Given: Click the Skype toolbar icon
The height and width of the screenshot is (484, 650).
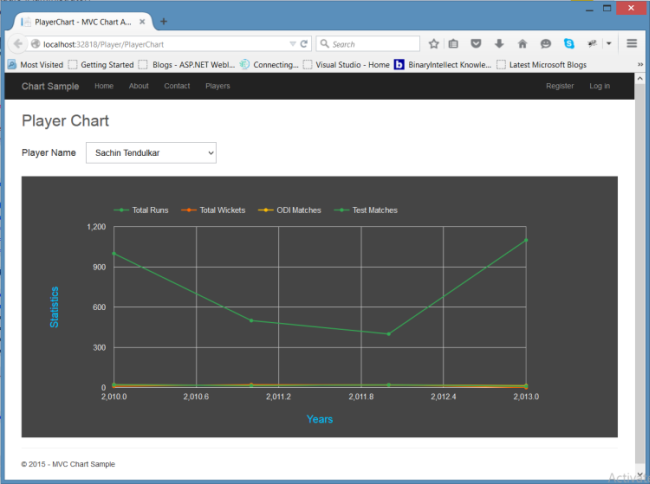Looking at the screenshot, I should click(569, 43).
